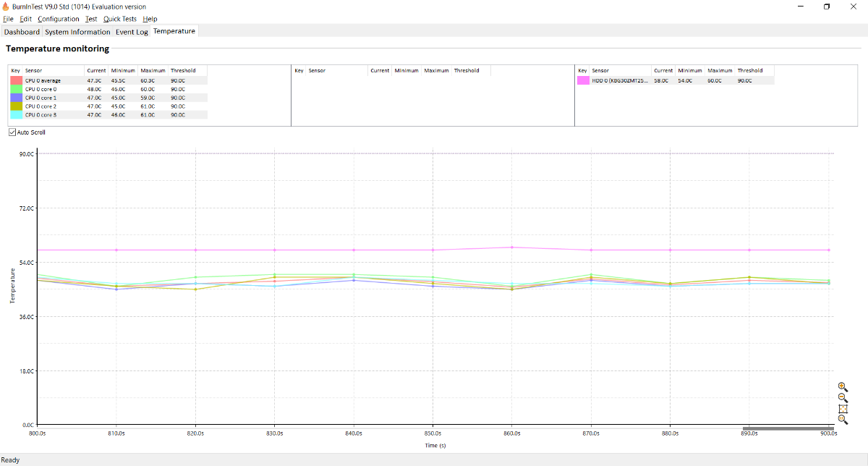
Task: Open the File menu
Action: point(8,19)
